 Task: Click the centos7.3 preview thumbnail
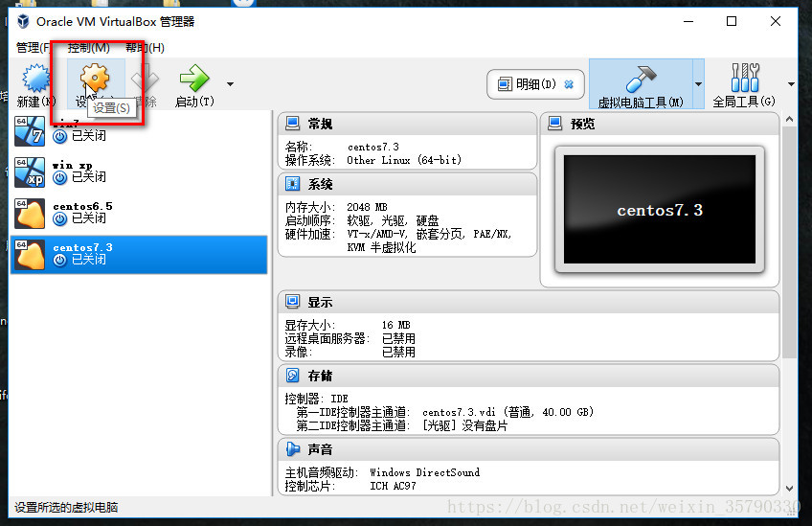[x=659, y=210]
